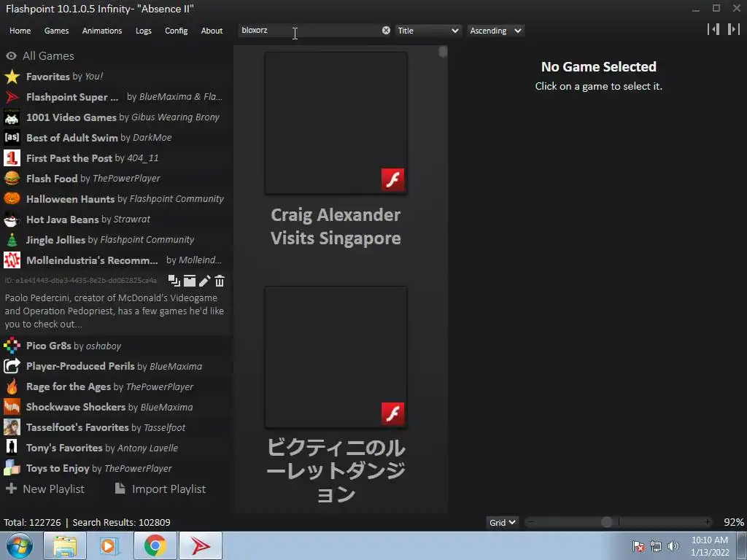747x560 pixels.
Task: Click the Shockwave Shockers icon
Action: pos(12,407)
